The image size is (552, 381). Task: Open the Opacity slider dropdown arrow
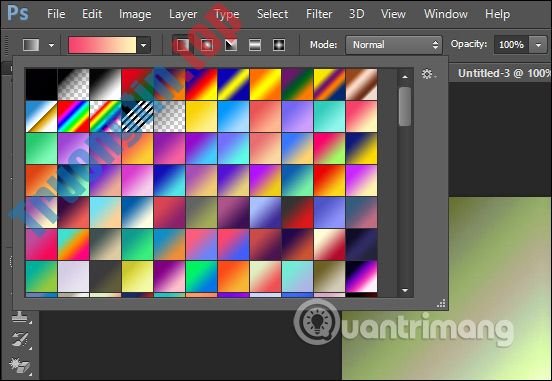tap(538, 45)
